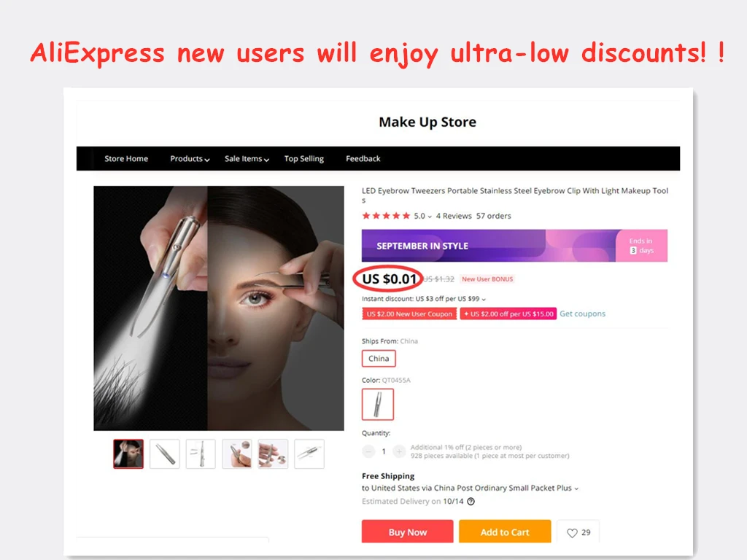This screenshot has width=747, height=560.
Task: Click the heart wishlist icon showing 29
Action: (572, 533)
